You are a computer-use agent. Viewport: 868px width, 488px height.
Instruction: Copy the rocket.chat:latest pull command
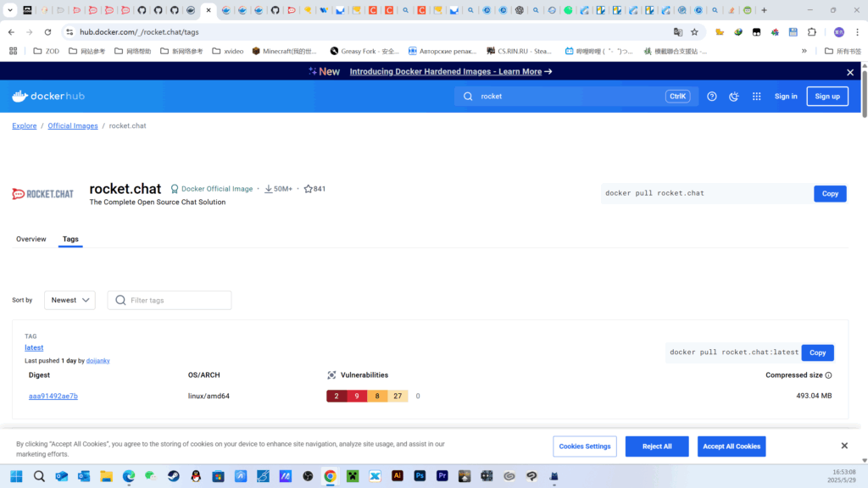tap(818, 352)
